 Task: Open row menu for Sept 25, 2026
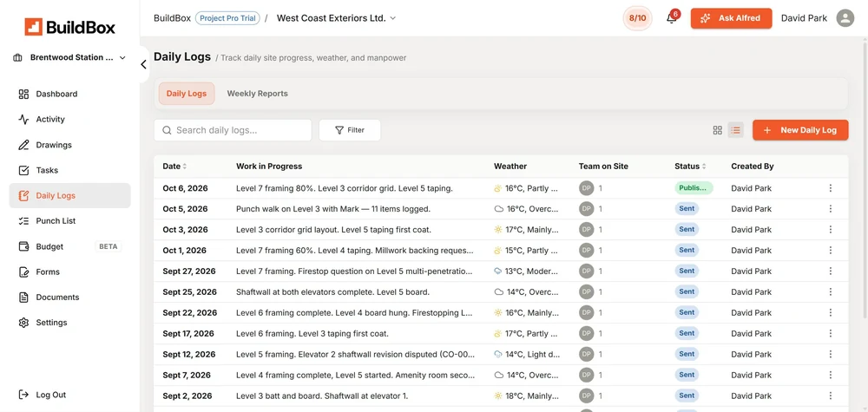(x=830, y=292)
